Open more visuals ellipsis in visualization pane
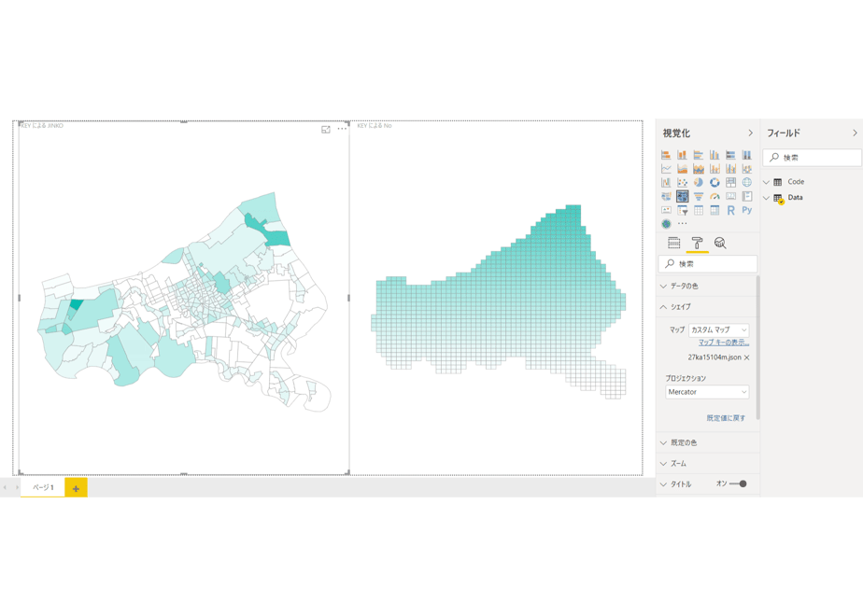The image size is (863, 616). pyautogui.click(x=682, y=224)
